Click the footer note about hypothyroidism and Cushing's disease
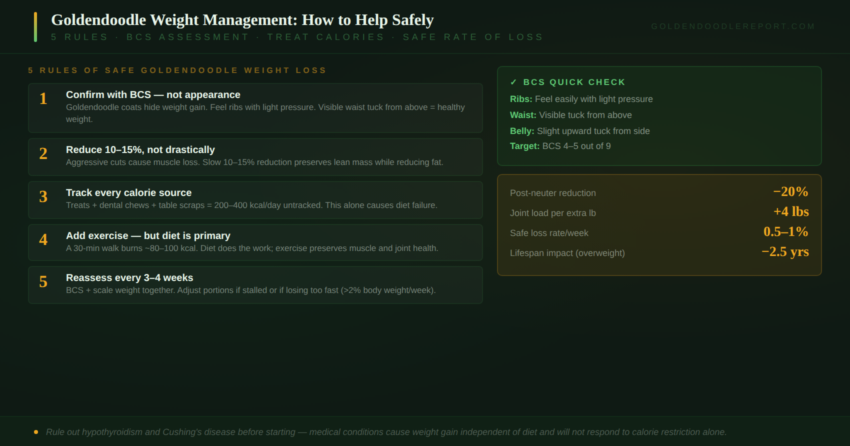This screenshot has height=446, width=850. pos(386,432)
